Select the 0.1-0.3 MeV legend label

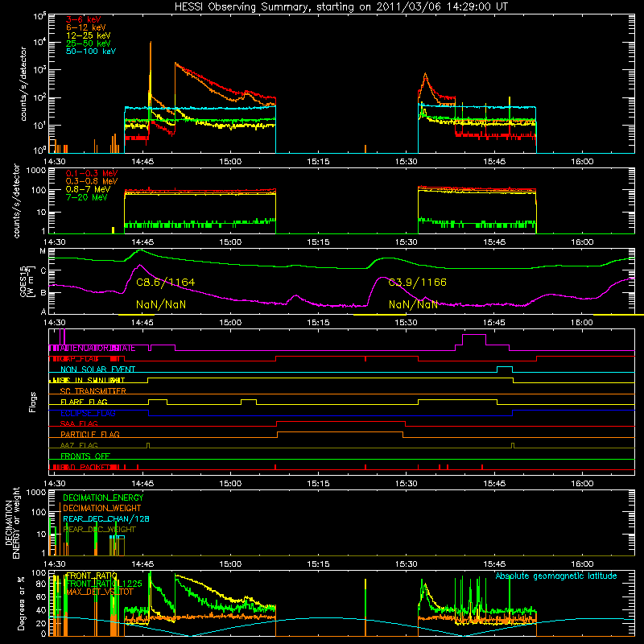coord(92,173)
